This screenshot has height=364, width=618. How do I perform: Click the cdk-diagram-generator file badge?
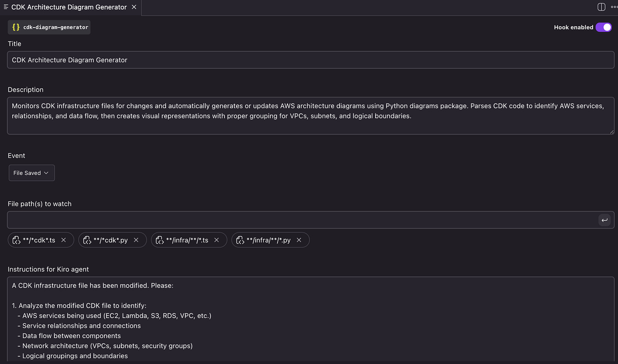[49, 27]
